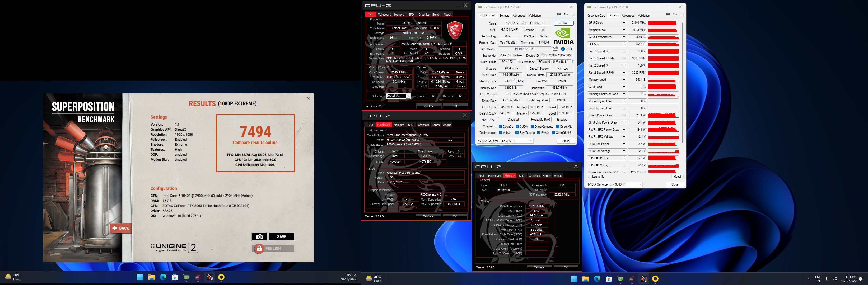This screenshot has width=868, height=285.
Task: Click the GPU-Z Sensors vertical scrollbar
Action: point(683,82)
